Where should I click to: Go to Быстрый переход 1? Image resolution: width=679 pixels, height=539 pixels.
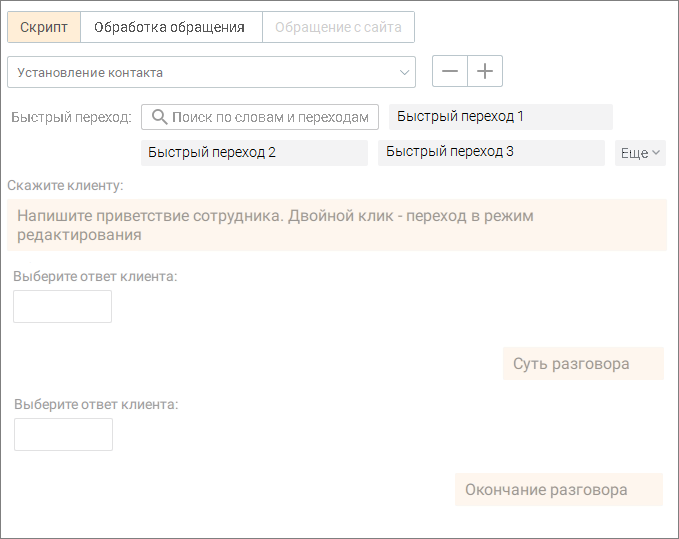(501, 117)
